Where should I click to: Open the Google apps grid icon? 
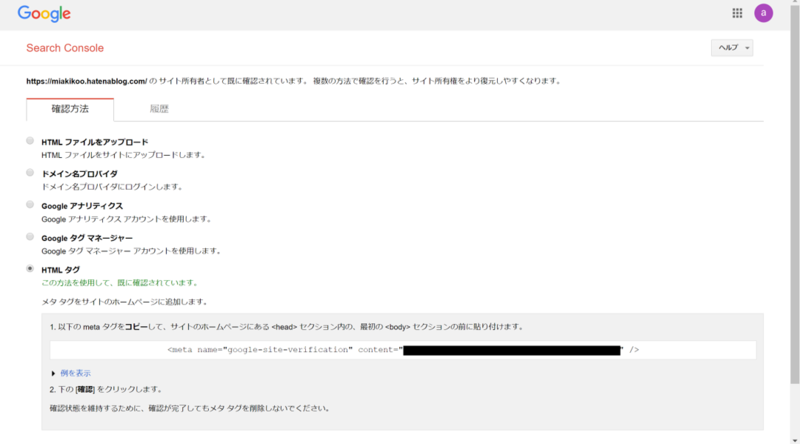coord(737,13)
